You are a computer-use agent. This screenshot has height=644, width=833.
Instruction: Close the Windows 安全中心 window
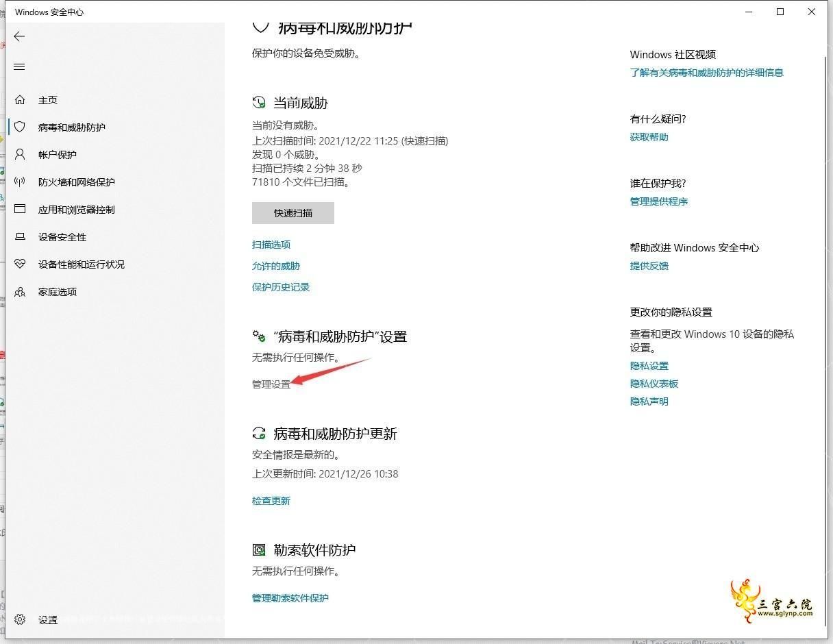coord(812,12)
